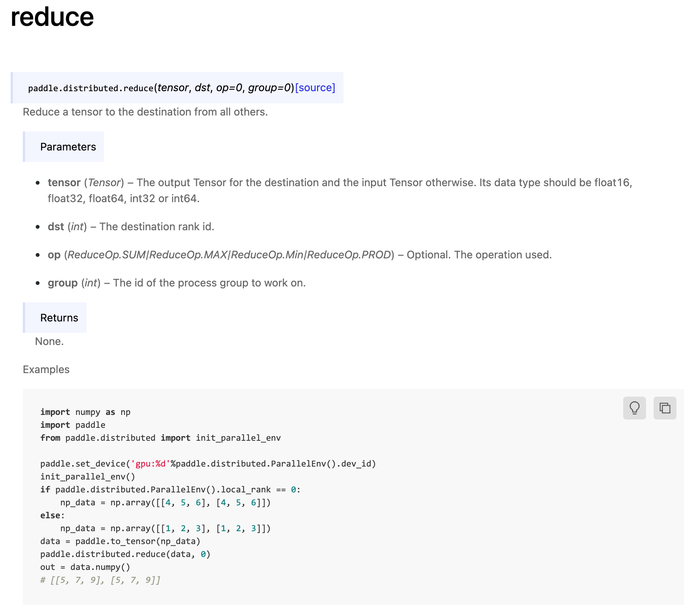The image size is (700, 614).
Task: Click the 'op' parameter name in the list
Action: [x=54, y=255]
